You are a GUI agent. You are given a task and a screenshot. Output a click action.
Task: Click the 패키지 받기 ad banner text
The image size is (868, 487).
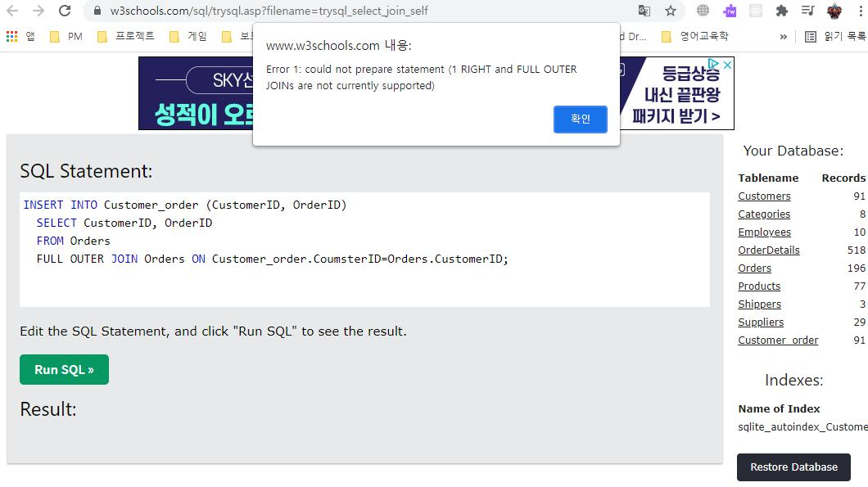676,116
